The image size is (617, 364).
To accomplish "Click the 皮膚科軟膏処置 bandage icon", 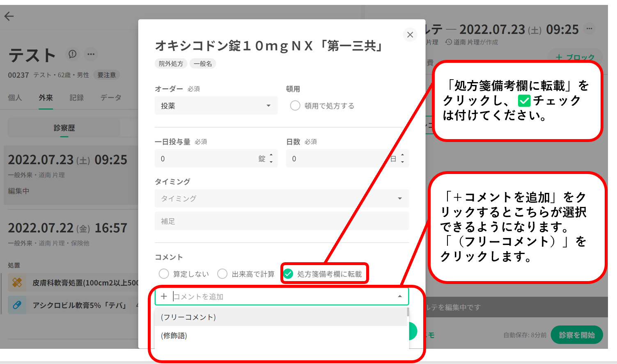I will pos(17,282).
